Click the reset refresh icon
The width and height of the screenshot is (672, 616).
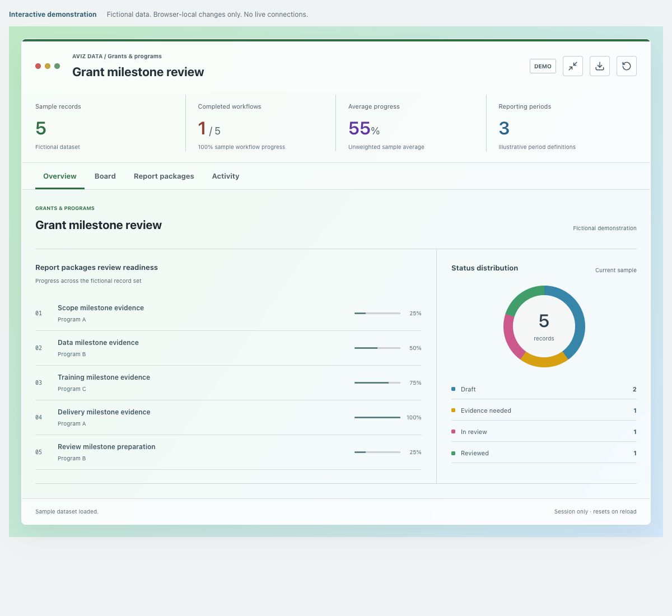coord(627,66)
